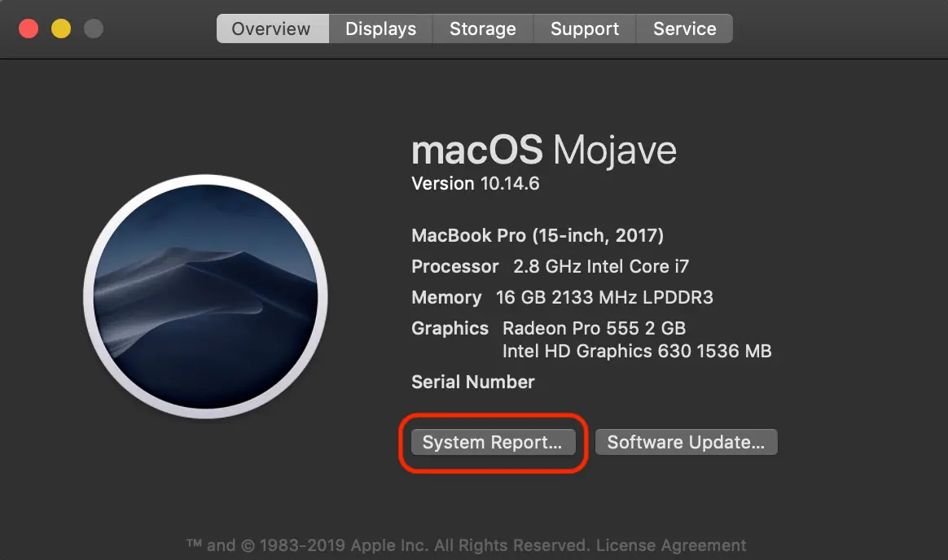Click the Processor 2.8 GHz Intel Core i7 line
The height and width of the screenshot is (560, 948).
tap(551, 266)
